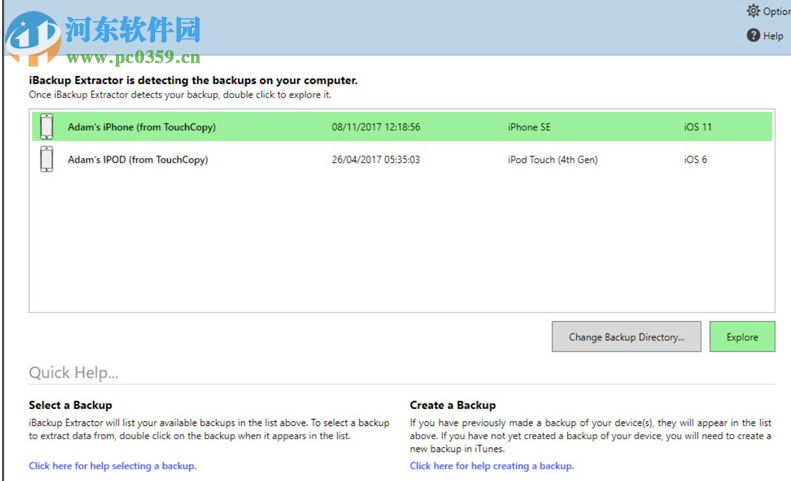Click the Create a Backup heading

point(453,405)
